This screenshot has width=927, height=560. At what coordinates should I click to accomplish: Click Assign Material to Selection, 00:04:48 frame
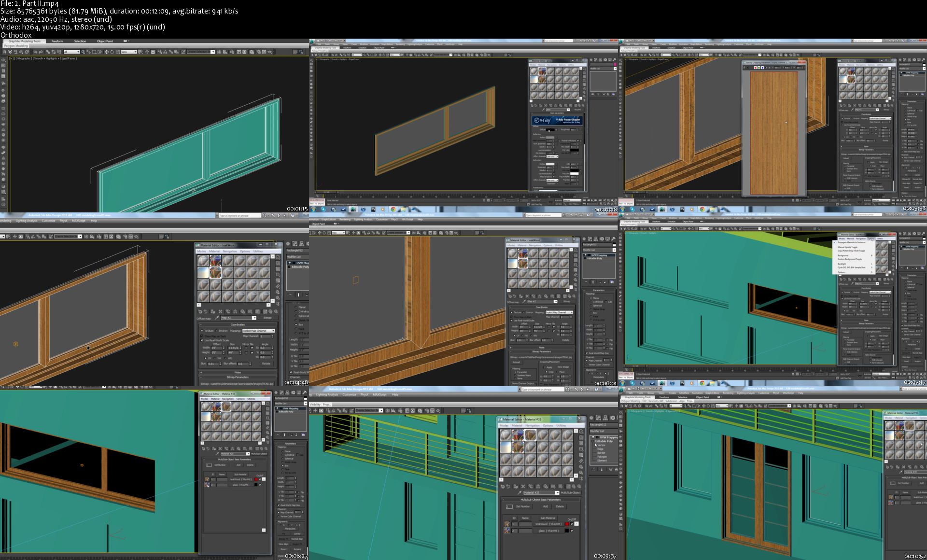pyautogui.click(x=213, y=311)
